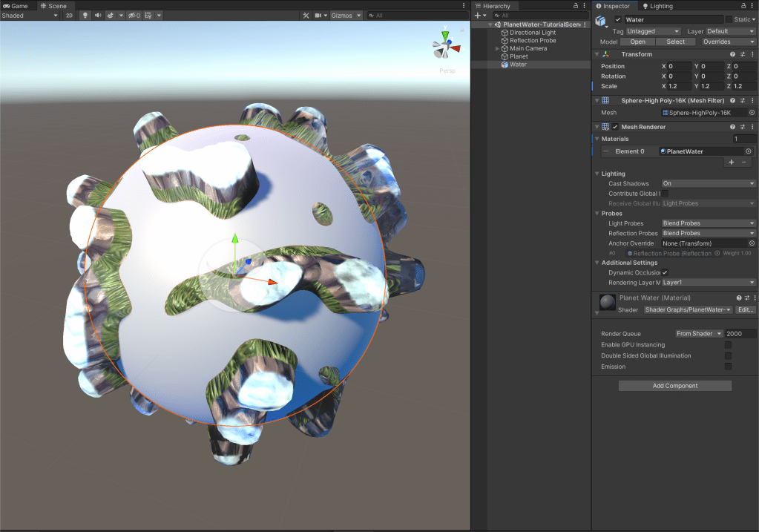The image size is (759, 532).
Task: Toggle the scene grid visibility icon
Action: point(148,16)
